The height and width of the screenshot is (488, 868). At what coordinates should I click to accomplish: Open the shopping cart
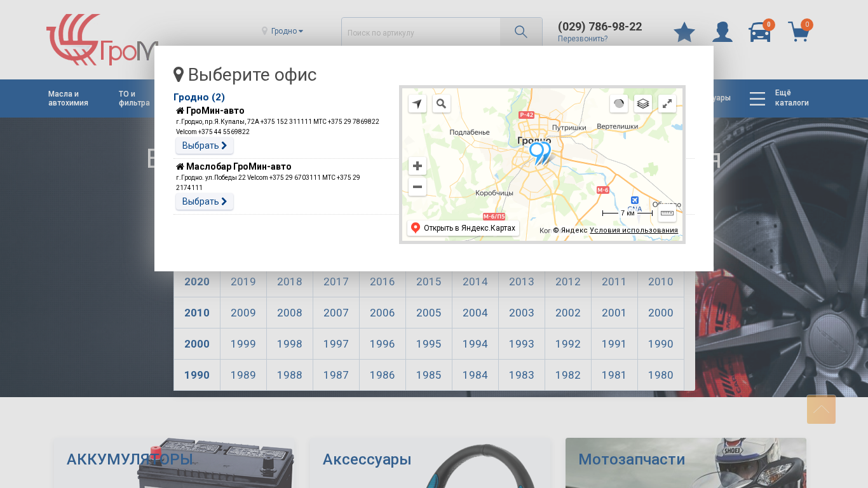[x=798, y=32]
